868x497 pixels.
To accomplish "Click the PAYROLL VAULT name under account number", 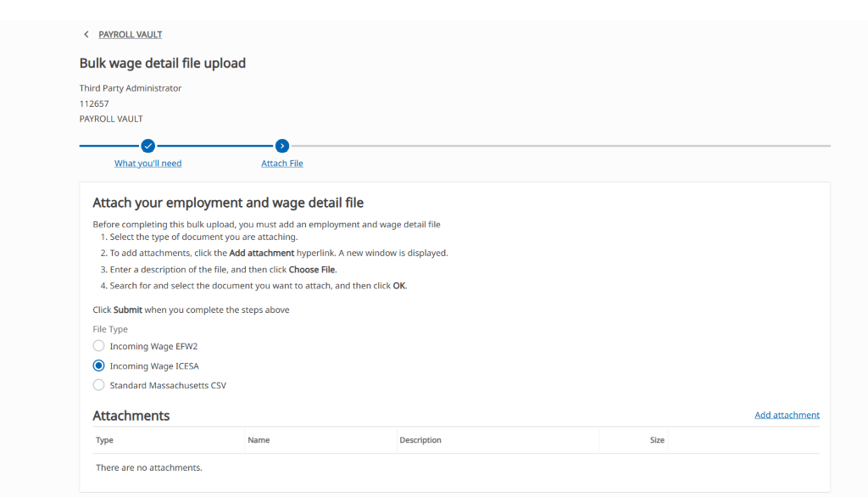I will point(111,119).
